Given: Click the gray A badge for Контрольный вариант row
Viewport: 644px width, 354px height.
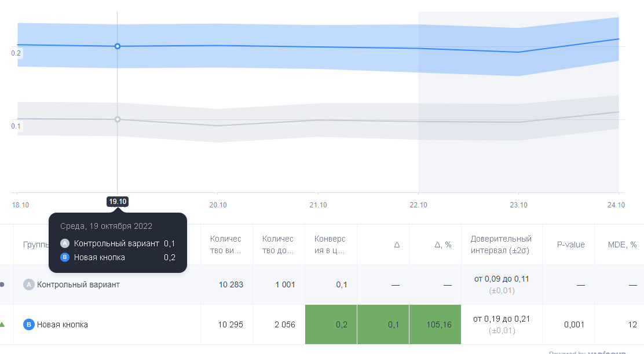Looking at the screenshot, I should pos(29,284).
